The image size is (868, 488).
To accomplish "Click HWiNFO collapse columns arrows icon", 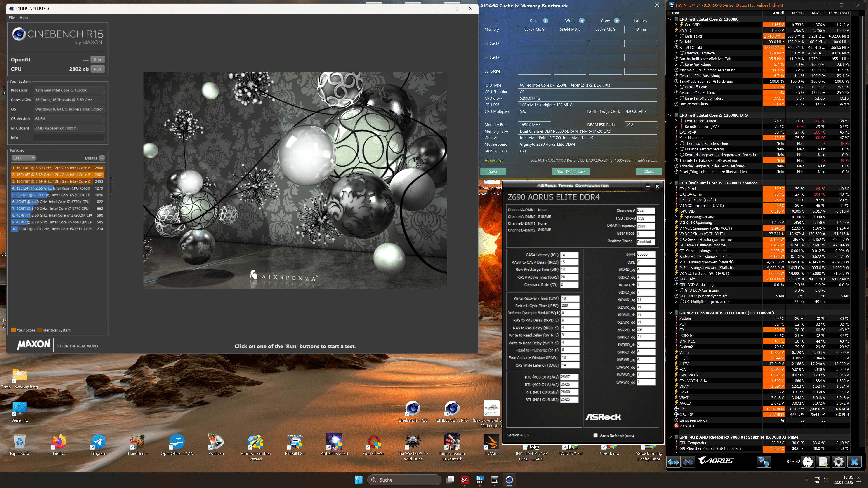I will pos(688,462).
